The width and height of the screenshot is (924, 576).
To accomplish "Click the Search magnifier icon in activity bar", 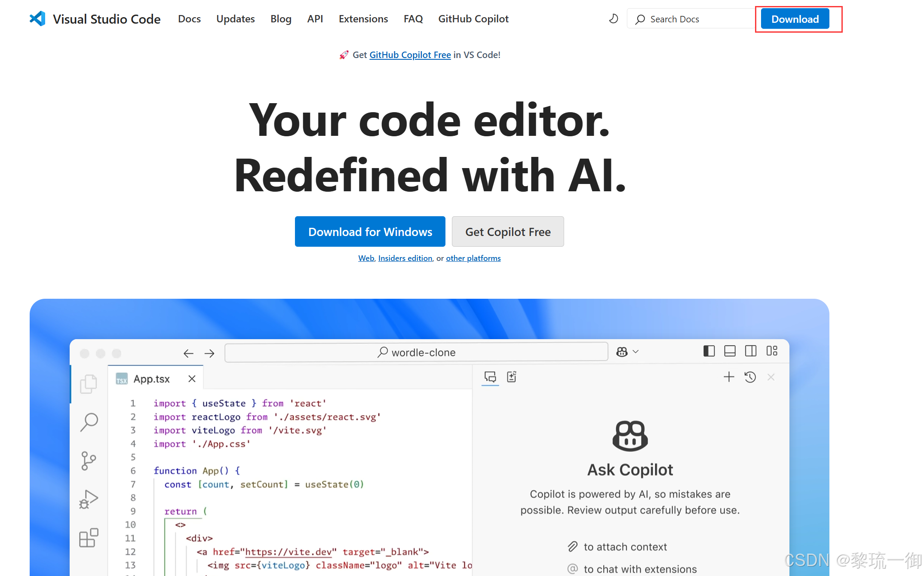I will 89,422.
